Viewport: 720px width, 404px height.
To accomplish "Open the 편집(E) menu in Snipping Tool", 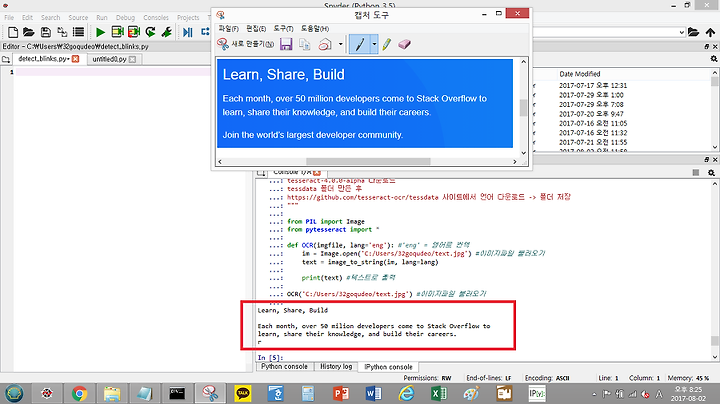I will click(256, 28).
